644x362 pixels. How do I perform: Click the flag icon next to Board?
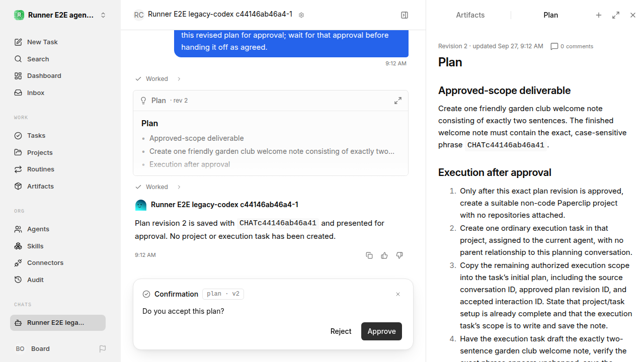pos(103,349)
